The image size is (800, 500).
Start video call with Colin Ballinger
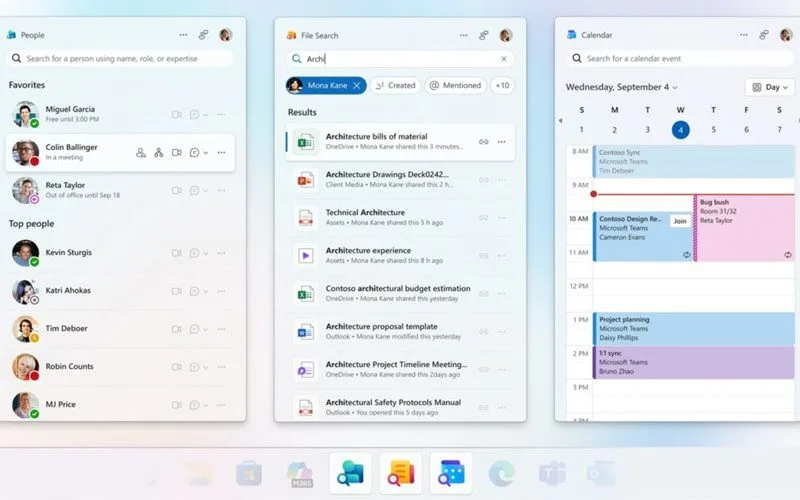176,153
